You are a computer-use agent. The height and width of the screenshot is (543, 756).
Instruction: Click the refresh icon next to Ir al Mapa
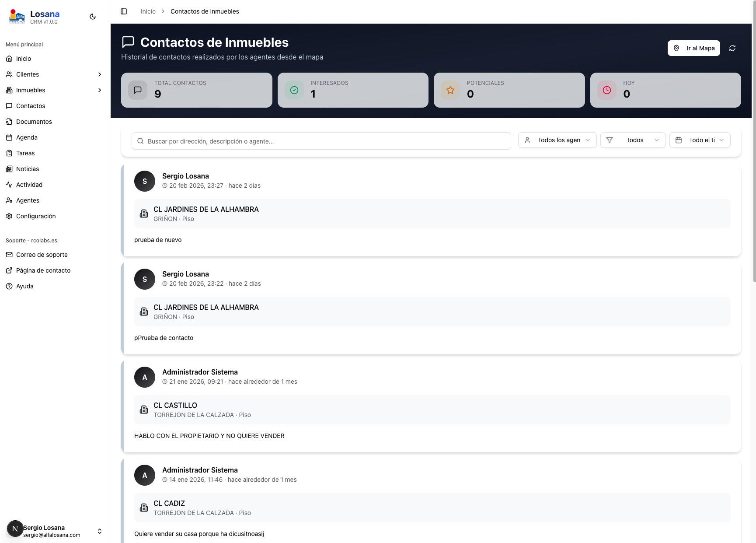732,48
